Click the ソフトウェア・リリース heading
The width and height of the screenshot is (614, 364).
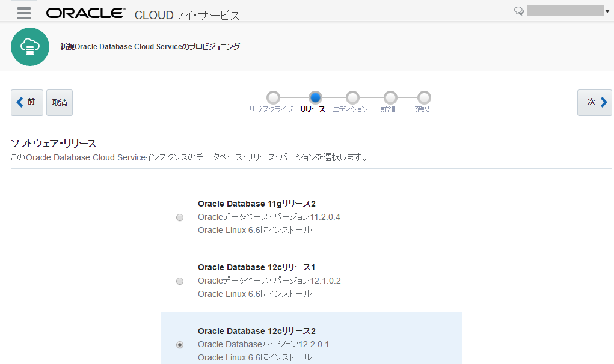[x=54, y=144]
